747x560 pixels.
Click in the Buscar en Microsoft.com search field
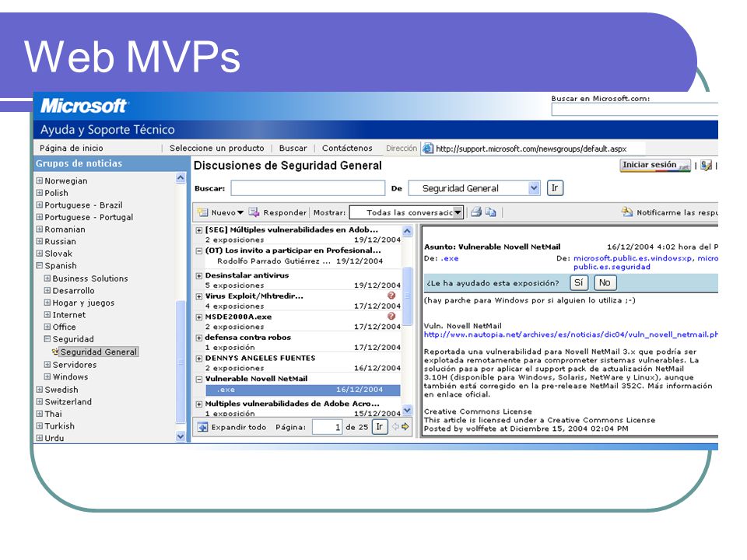(x=635, y=110)
